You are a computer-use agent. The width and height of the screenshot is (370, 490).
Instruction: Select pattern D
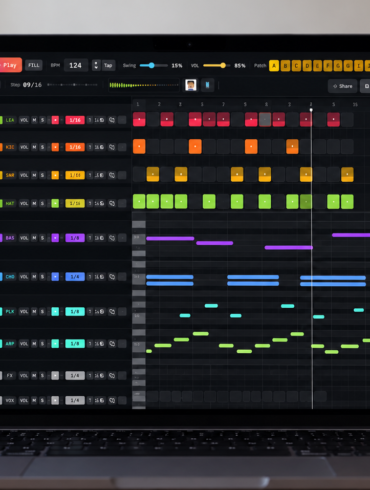(x=307, y=66)
